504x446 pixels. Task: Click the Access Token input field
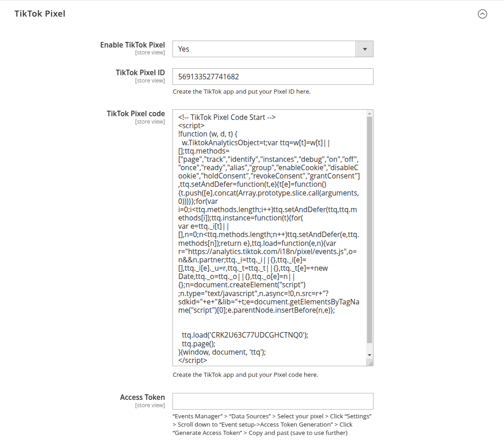pyautogui.click(x=273, y=401)
